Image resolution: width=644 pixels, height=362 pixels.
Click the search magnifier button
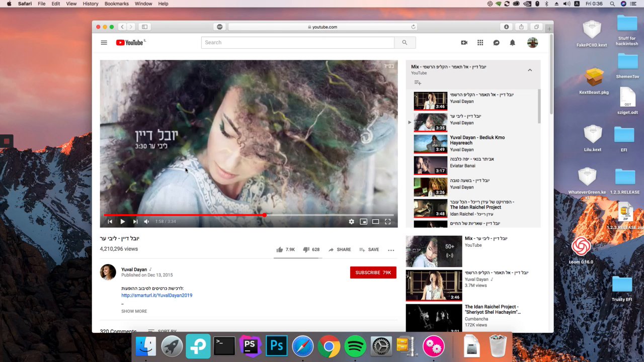pos(405,43)
